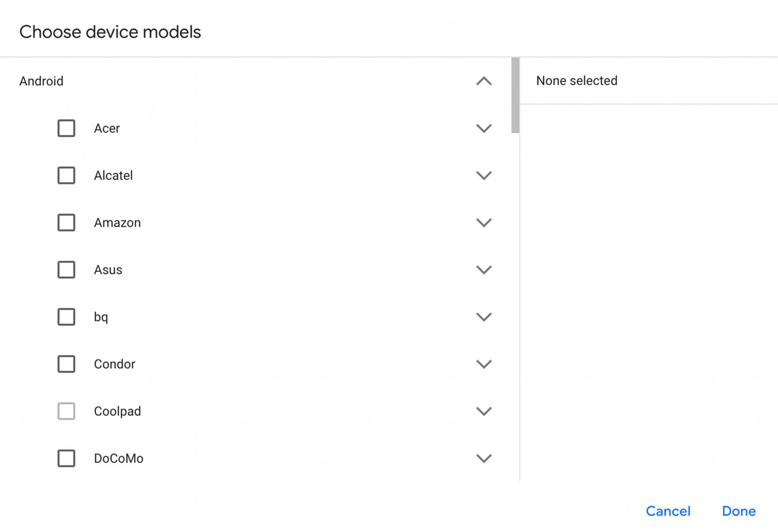
Task: Click the Coolpad brand label
Action: tap(117, 412)
